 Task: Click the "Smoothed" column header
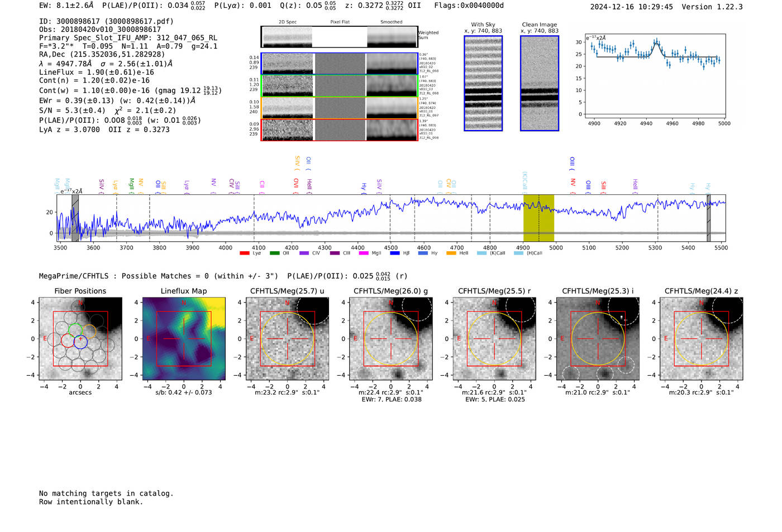point(392,22)
